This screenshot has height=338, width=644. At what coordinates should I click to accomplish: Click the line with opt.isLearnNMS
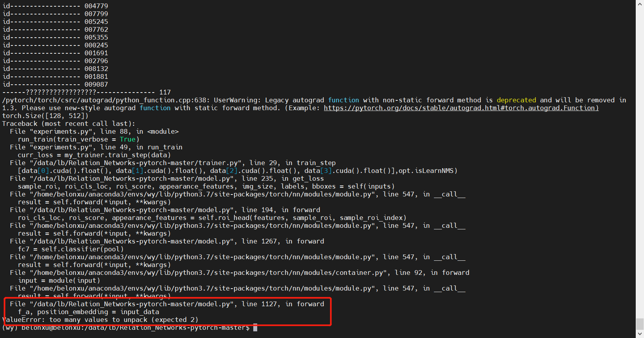click(238, 171)
